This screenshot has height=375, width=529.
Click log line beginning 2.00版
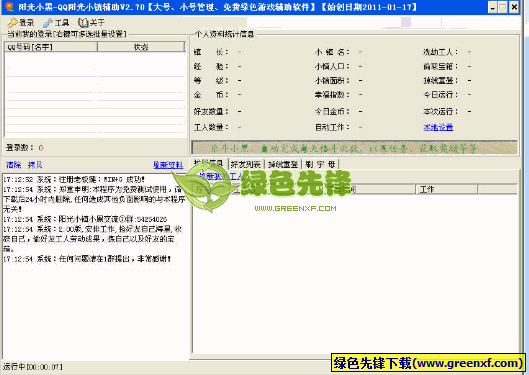click(93, 239)
